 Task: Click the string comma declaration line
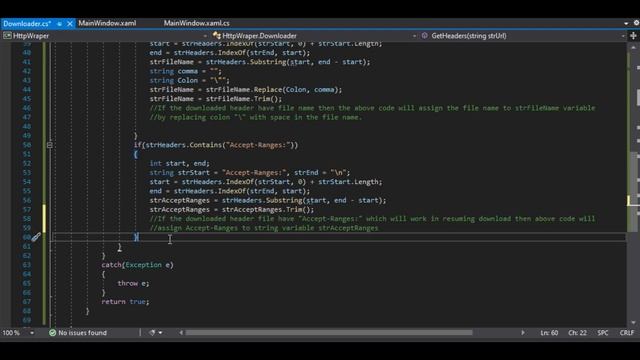point(186,71)
